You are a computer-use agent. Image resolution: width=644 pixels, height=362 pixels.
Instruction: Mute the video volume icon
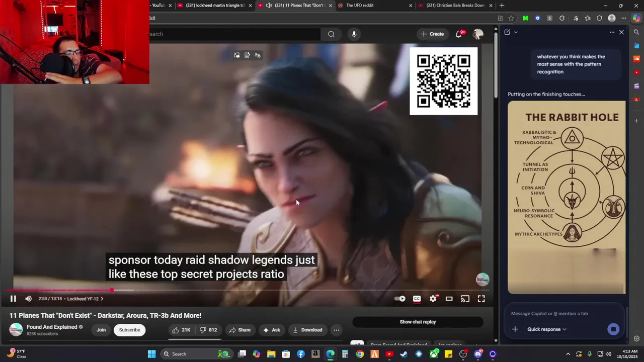click(x=29, y=299)
